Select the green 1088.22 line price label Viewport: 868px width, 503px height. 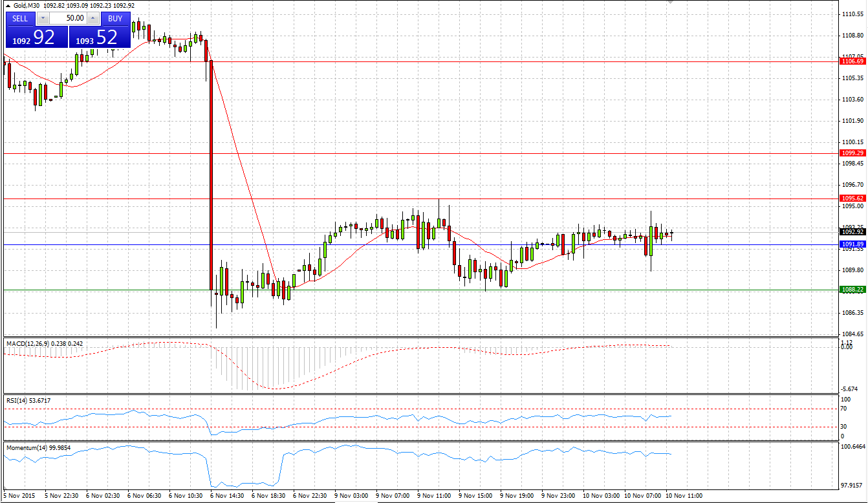coord(852,290)
